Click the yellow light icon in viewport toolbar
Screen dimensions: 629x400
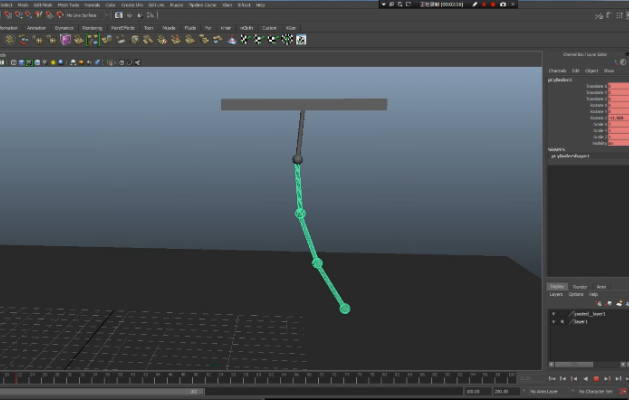(x=53, y=63)
